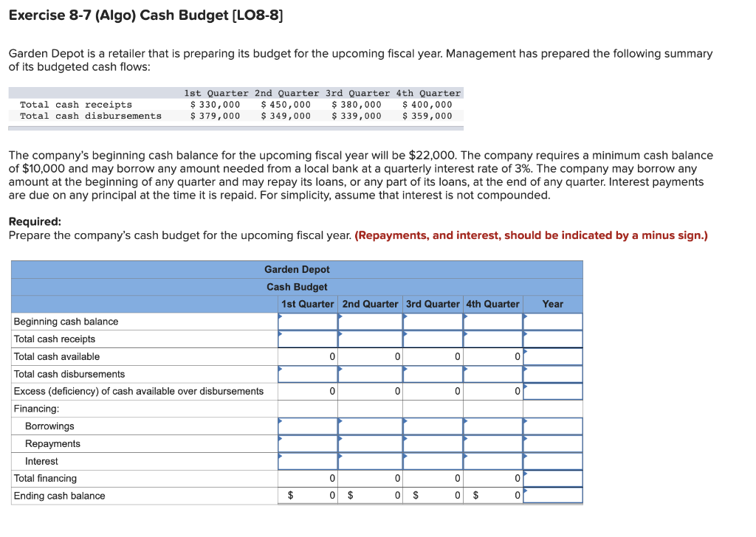Click Year Interest input
The height and width of the screenshot is (537, 756).
pyautogui.click(x=553, y=461)
